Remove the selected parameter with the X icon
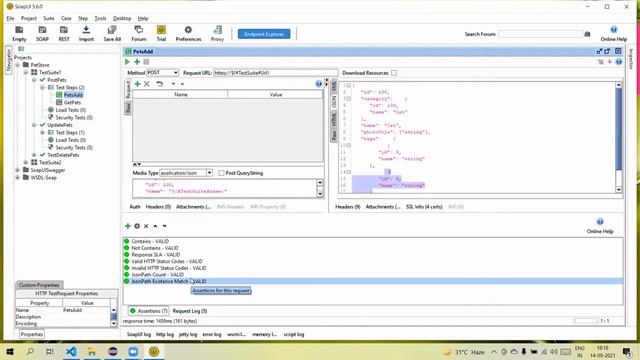 coord(147,84)
